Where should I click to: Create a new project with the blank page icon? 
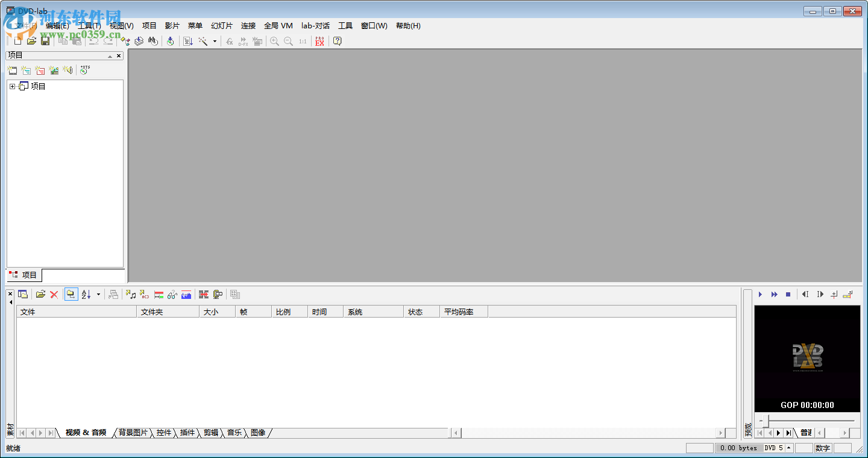(17, 41)
